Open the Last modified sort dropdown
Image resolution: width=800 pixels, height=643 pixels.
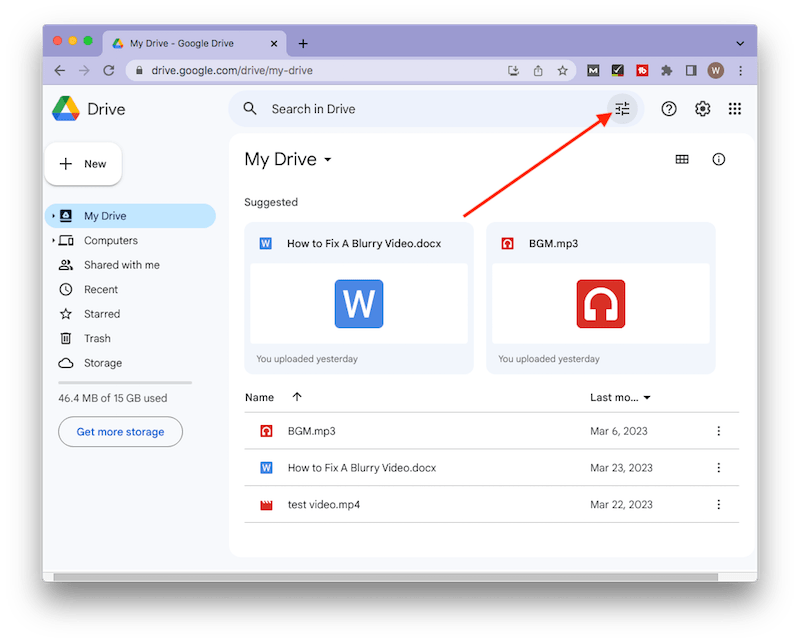[x=620, y=397]
